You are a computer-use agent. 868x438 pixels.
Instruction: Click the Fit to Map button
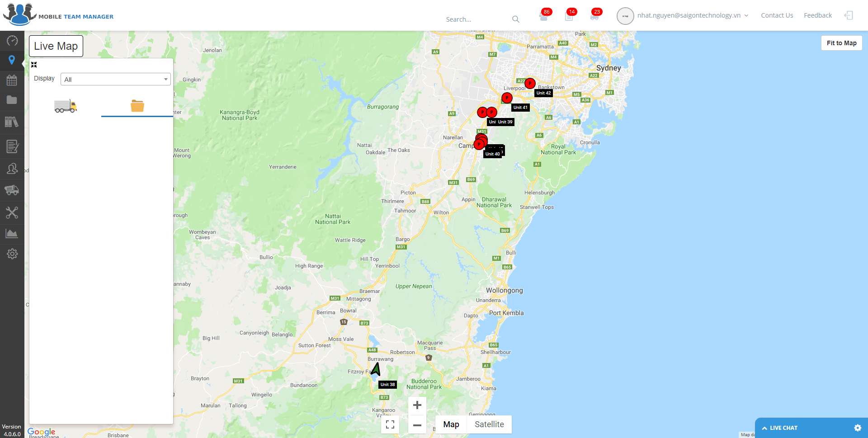coord(841,43)
